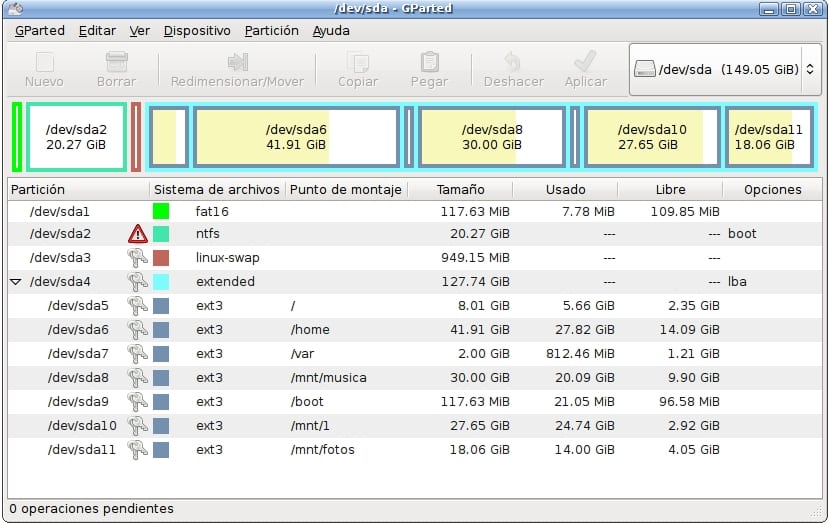Open the Ayuda menu
The width and height of the screenshot is (830, 524).
click(x=331, y=31)
